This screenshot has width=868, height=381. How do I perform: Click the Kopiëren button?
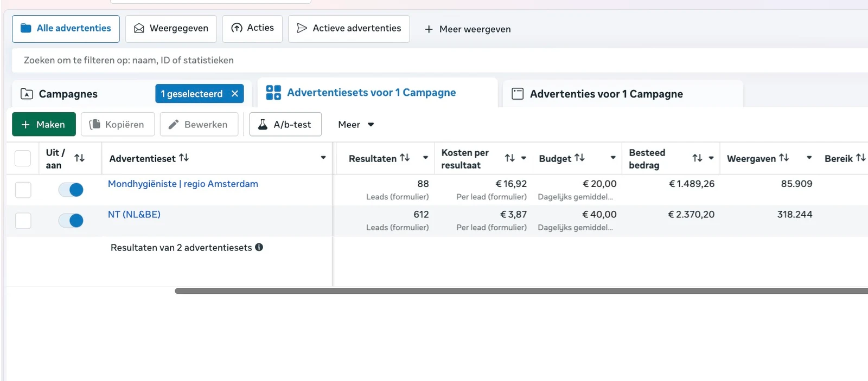pos(118,125)
